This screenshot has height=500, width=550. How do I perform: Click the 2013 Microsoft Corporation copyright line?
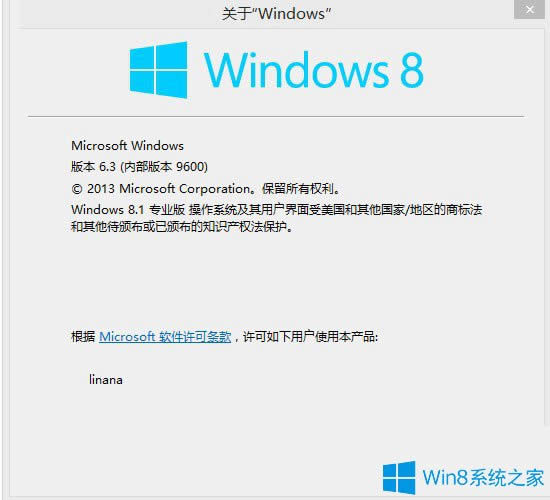(206, 189)
